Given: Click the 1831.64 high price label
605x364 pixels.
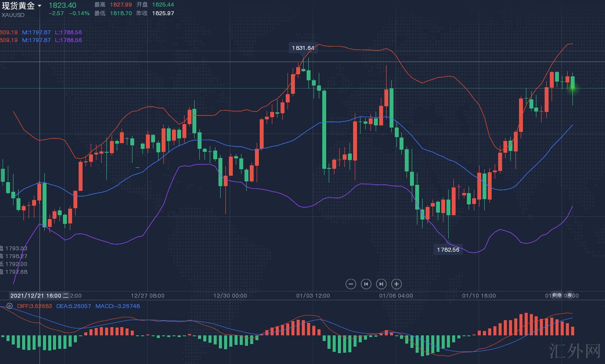Looking at the screenshot, I should pyautogui.click(x=303, y=48).
